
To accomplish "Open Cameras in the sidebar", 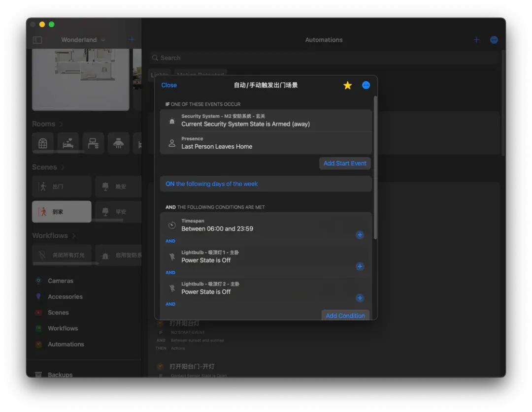I will 61,281.
